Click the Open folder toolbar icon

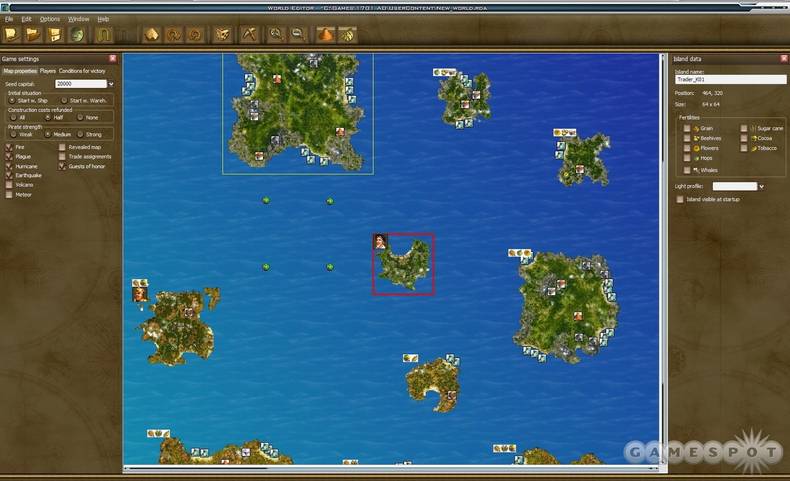(x=33, y=35)
